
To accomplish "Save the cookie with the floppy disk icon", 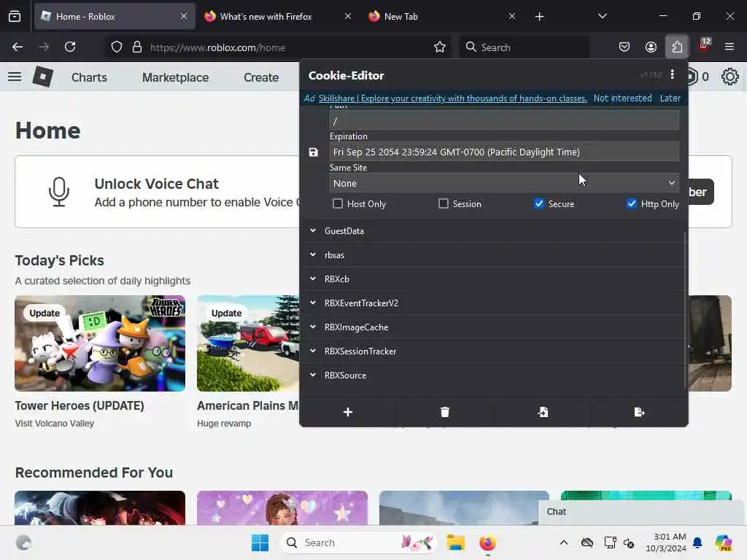I will point(313,152).
